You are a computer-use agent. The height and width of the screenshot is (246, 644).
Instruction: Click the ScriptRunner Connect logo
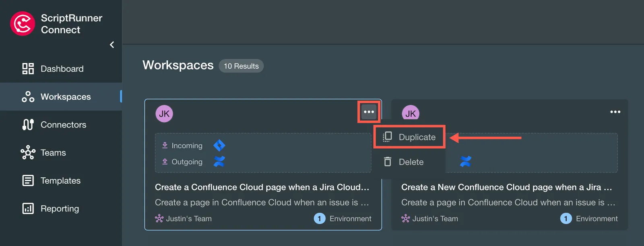tap(23, 24)
